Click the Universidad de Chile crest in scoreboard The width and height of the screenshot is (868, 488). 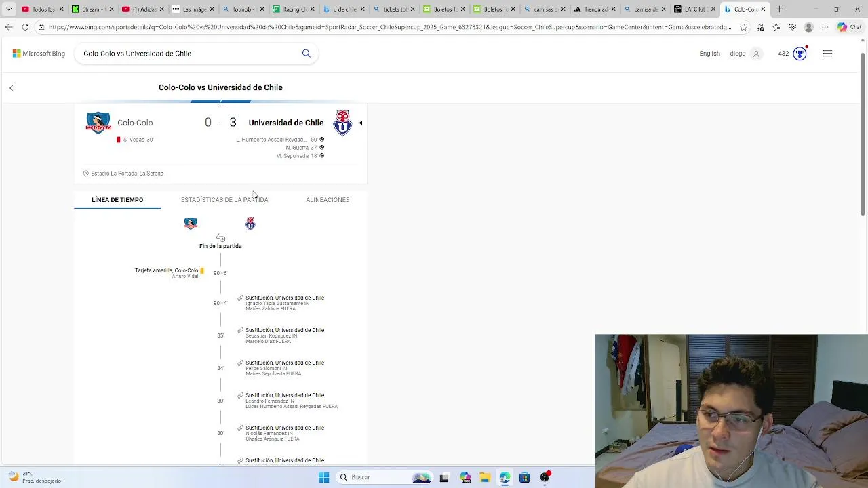point(342,123)
